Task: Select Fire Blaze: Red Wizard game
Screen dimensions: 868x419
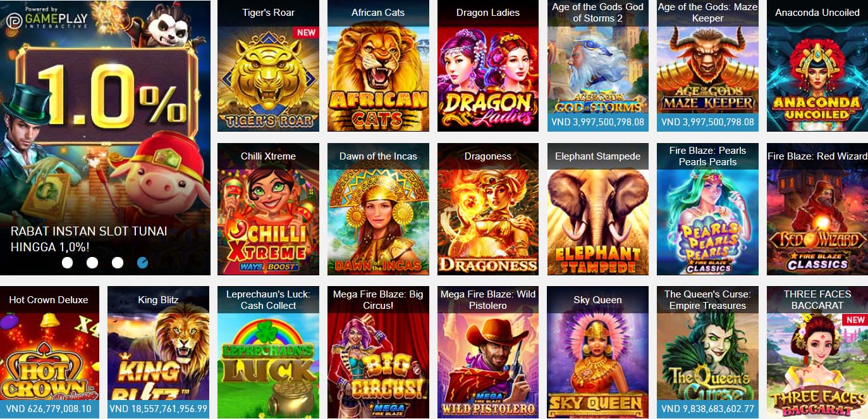Action: pos(817,209)
